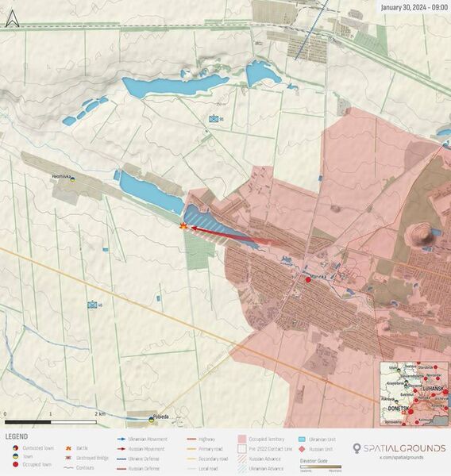This screenshot has height=476, width=451.
Task: Open the x.com/spatialgrounds link
Action: click(x=402, y=457)
